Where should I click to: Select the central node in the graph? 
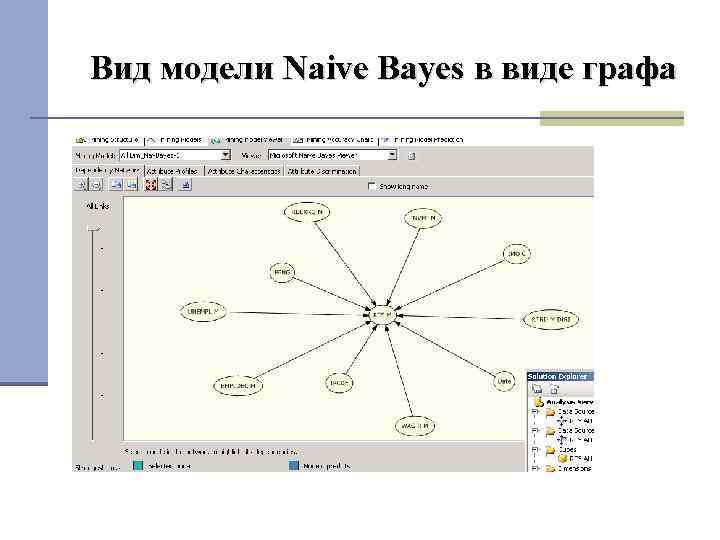tap(382, 315)
